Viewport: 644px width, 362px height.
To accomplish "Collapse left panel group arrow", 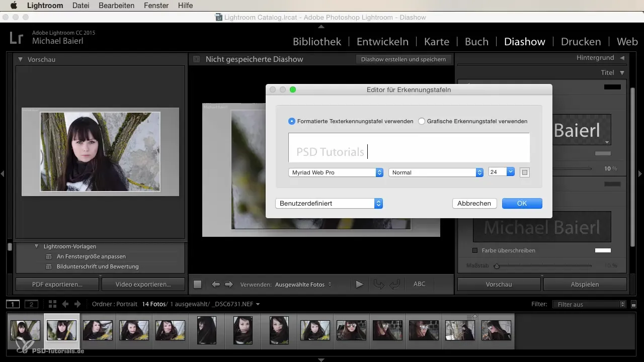I will 3,173.
